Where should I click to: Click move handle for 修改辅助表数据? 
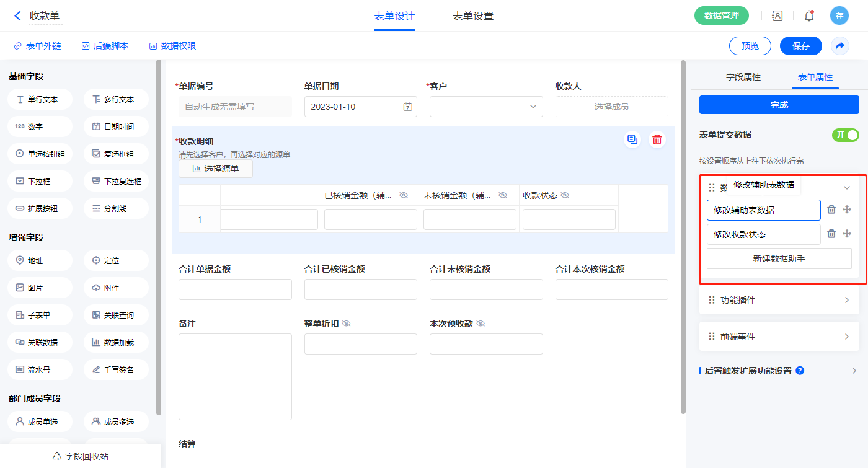coord(847,210)
